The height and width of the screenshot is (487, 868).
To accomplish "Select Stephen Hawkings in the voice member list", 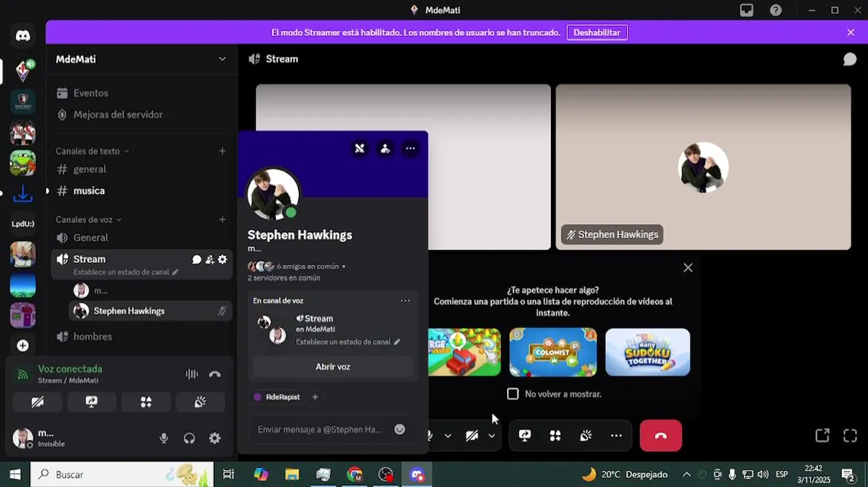I will (150, 311).
